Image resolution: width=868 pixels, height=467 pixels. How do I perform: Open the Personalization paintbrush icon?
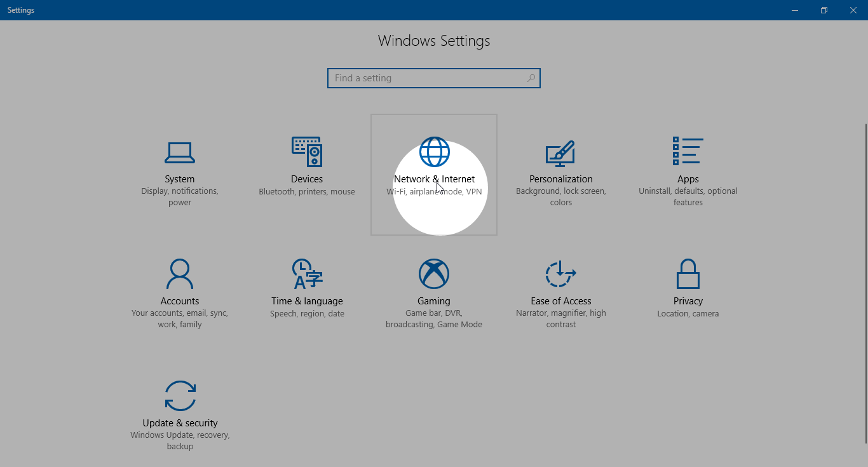560,153
